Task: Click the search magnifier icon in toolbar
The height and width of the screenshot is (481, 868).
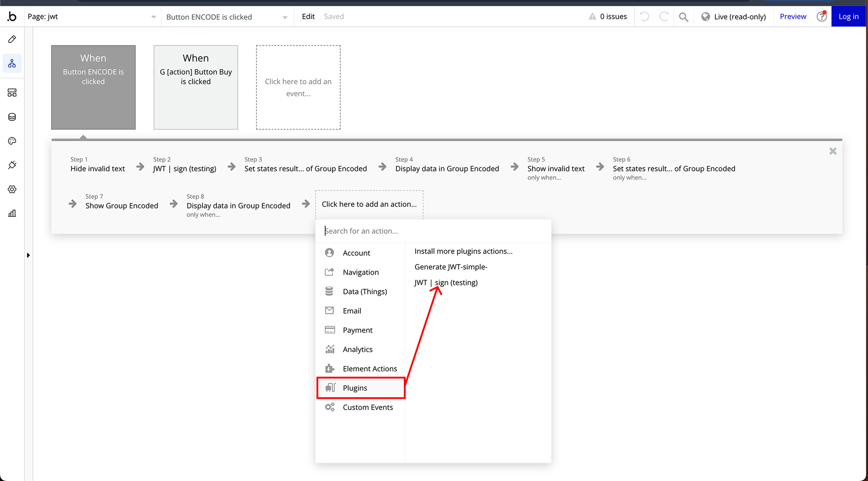Action: (683, 17)
